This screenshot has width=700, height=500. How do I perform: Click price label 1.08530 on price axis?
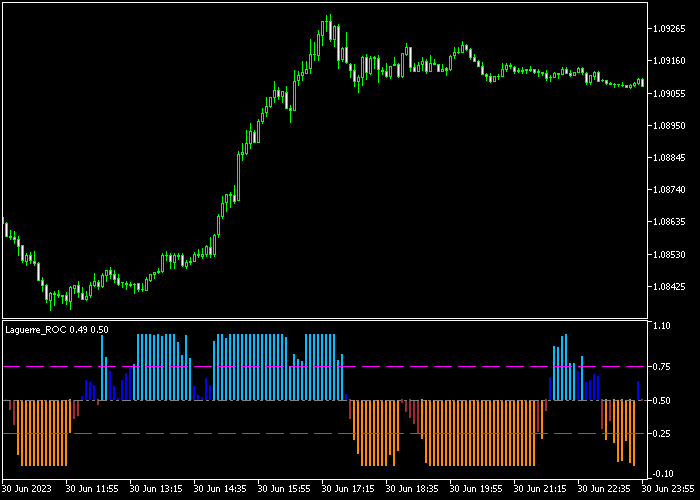click(x=669, y=254)
